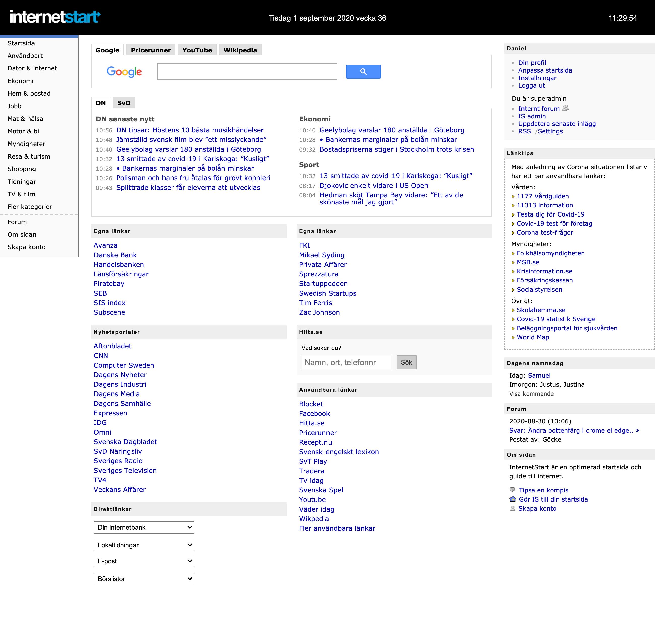Screen dimensions: 655x644
Task: Open the Sveriges Television link
Action: pos(125,471)
